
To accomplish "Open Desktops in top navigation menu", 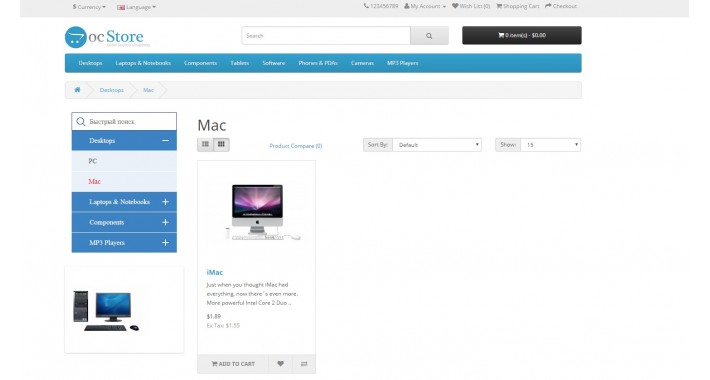I will (90, 63).
